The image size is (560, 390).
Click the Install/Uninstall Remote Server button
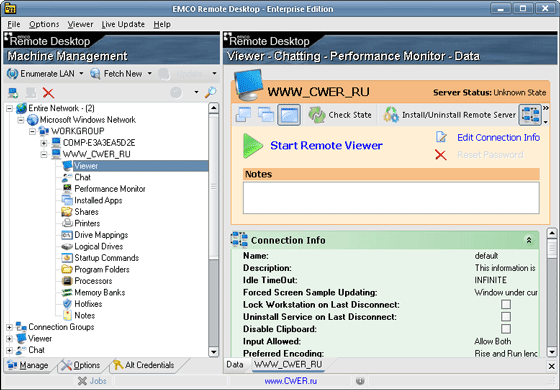pos(449,115)
